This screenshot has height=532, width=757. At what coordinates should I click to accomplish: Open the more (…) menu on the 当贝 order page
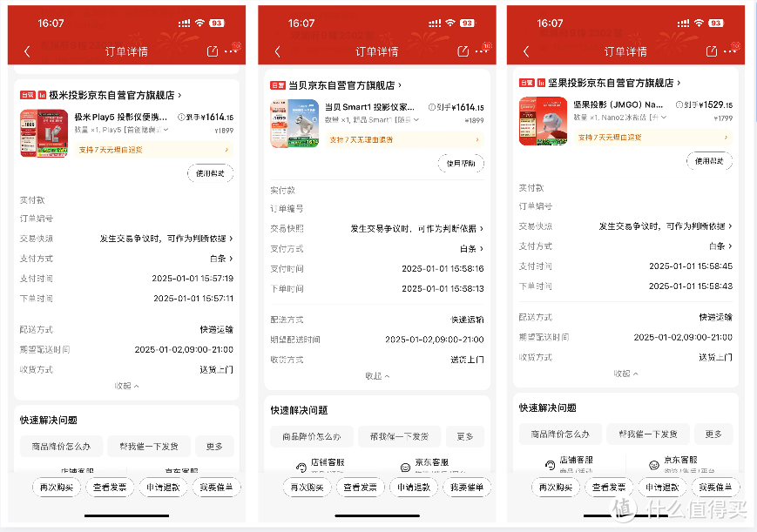[x=482, y=51]
